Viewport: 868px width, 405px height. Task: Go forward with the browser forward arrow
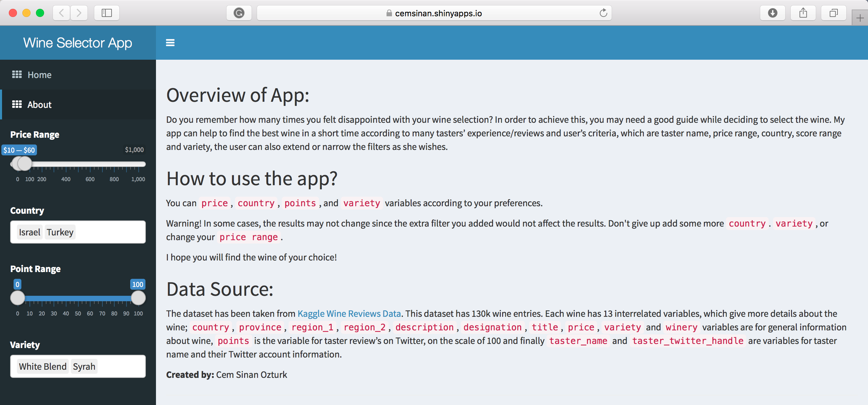click(79, 13)
